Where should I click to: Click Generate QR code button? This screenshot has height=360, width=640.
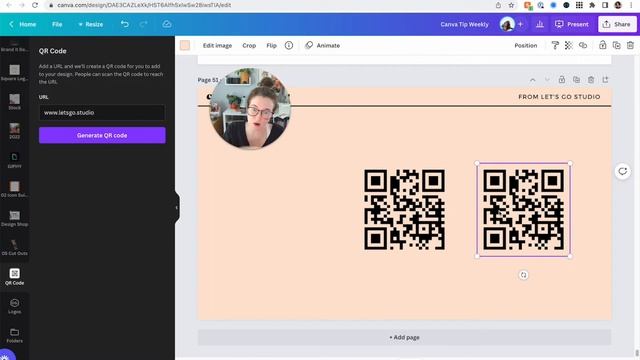(x=102, y=135)
